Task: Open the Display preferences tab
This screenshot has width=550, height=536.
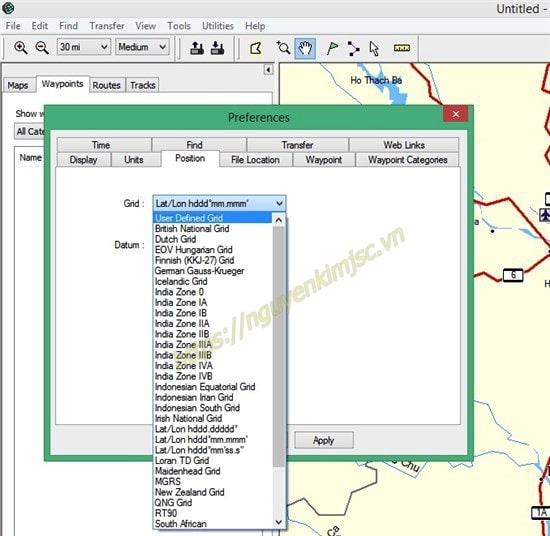Action: pyautogui.click(x=83, y=160)
